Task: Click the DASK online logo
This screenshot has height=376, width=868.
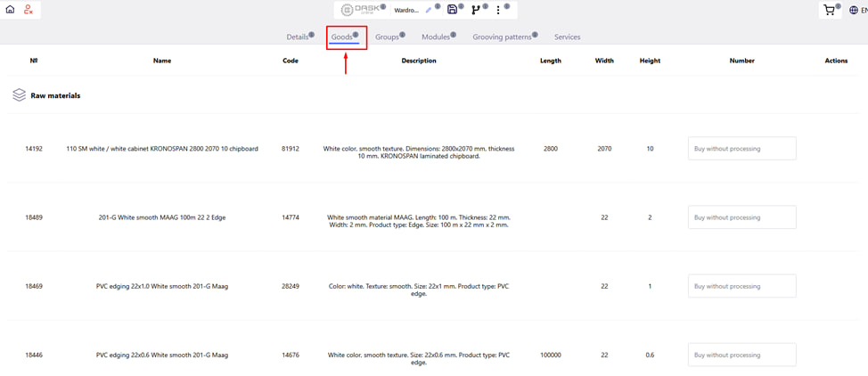Action: (x=360, y=10)
